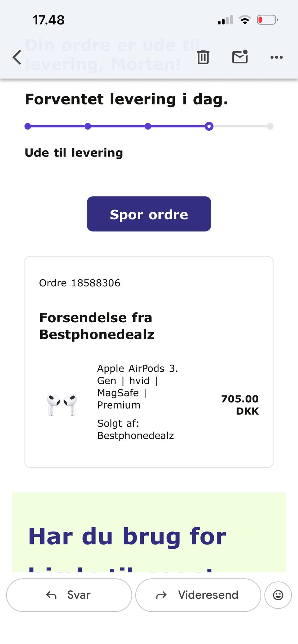This screenshot has height=644, width=298.
Task: Tap the Har du brug for banner
Action: pos(149,532)
